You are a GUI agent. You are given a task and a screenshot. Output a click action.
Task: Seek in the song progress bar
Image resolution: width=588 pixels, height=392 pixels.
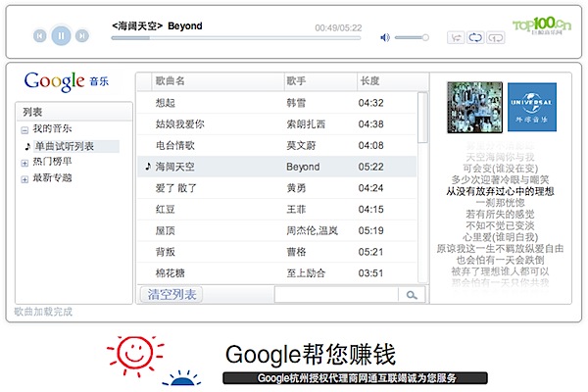tap(236, 38)
